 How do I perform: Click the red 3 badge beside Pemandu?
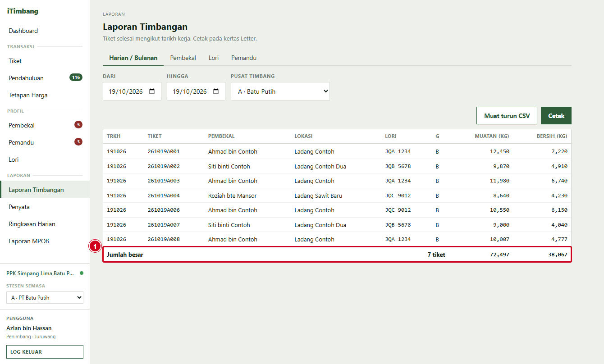pyautogui.click(x=78, y=142)
